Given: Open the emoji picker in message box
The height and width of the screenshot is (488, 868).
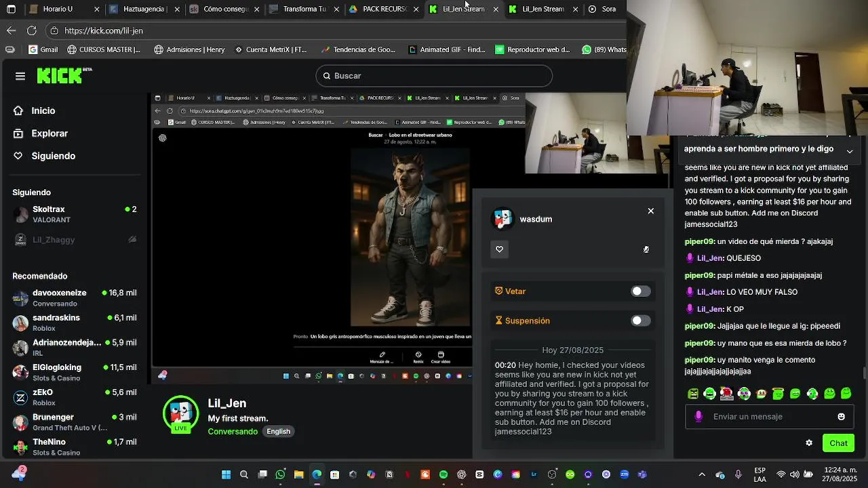Looking at the screenshot, I should coord(841,416).
